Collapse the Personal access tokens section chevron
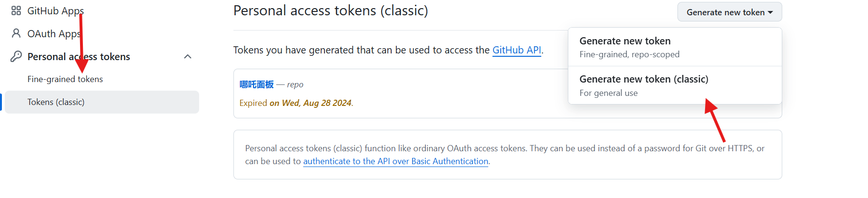This screenshot has width=868, height=198. point(188,56)
